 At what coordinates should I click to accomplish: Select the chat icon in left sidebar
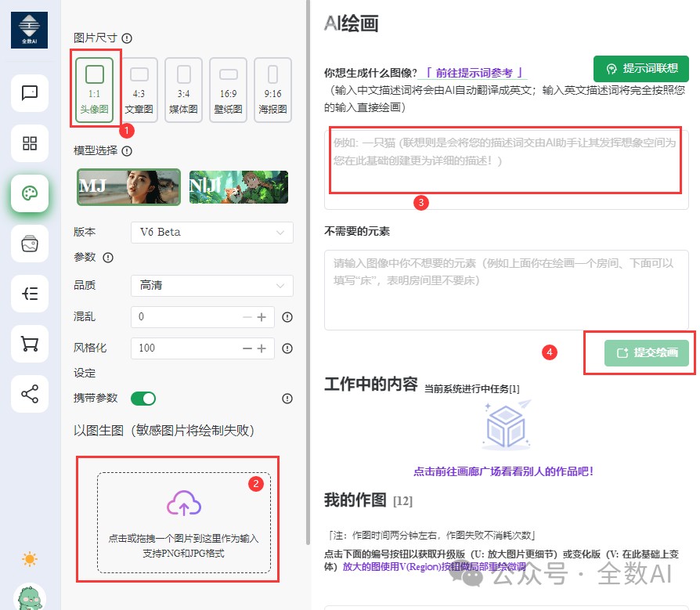coord(30,93)
